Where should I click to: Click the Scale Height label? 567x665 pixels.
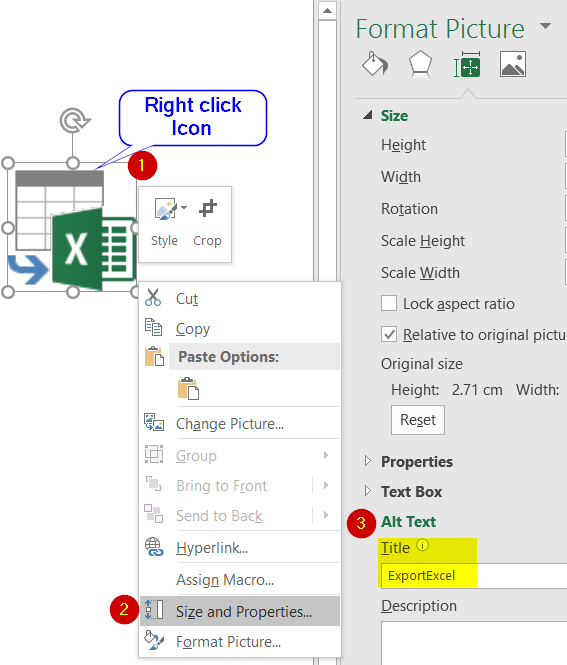423,241
